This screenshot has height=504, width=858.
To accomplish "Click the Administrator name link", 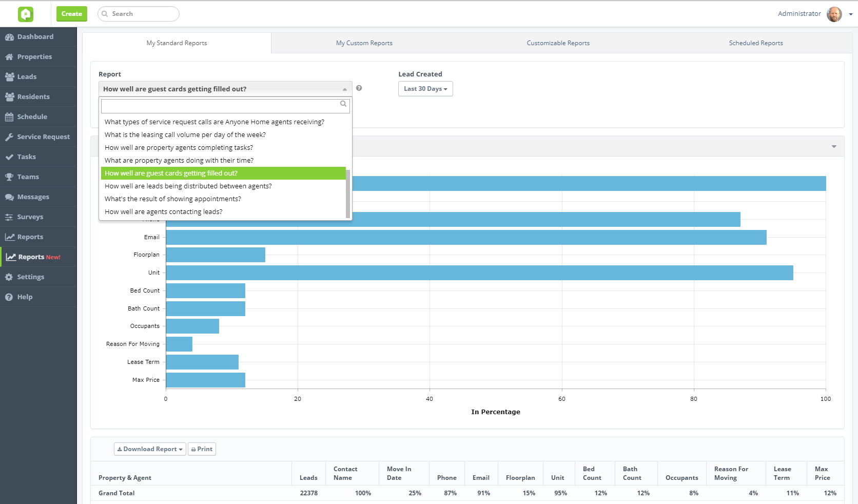I will 799,14.
